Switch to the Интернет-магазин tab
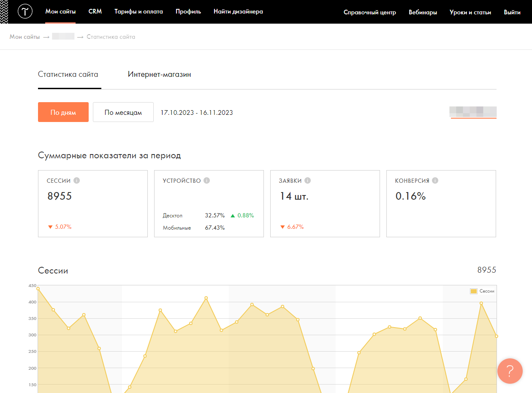The height and width of the screenshot is (393, 532). pyautogui.click(x=159, y=75)
